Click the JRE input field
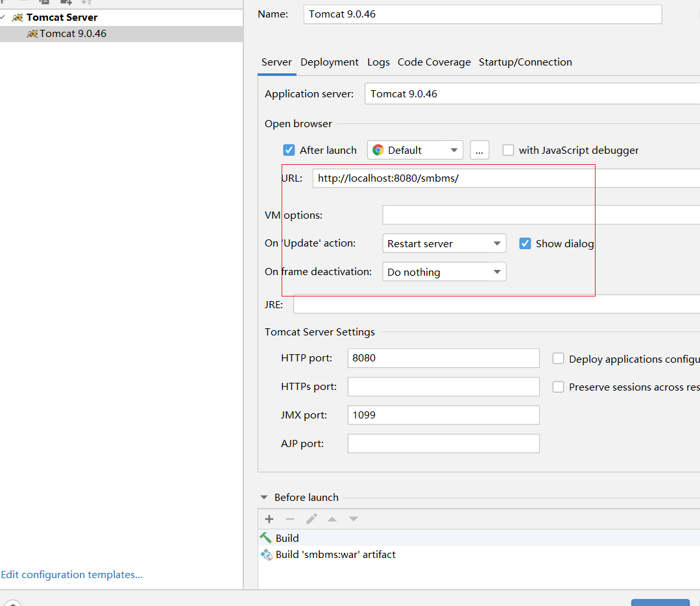This screenshot has height=606, width=700. coord(496,304)
